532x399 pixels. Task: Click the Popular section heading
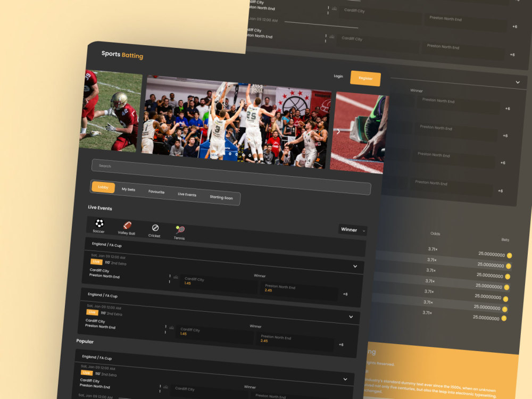85,342
